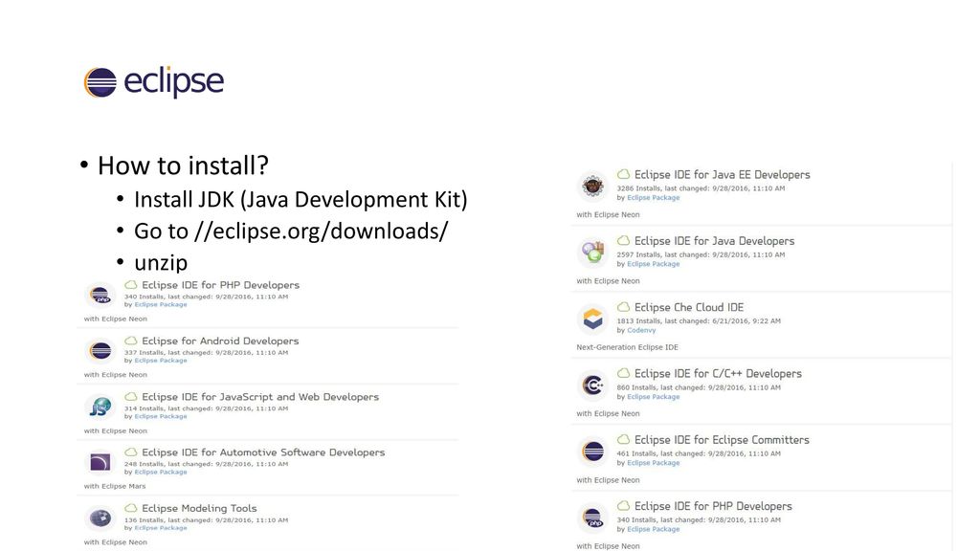Click the cloud icon beside JavaScript and Web Developers
Viewport: 980px width, 551px height.
pos(130,397)
